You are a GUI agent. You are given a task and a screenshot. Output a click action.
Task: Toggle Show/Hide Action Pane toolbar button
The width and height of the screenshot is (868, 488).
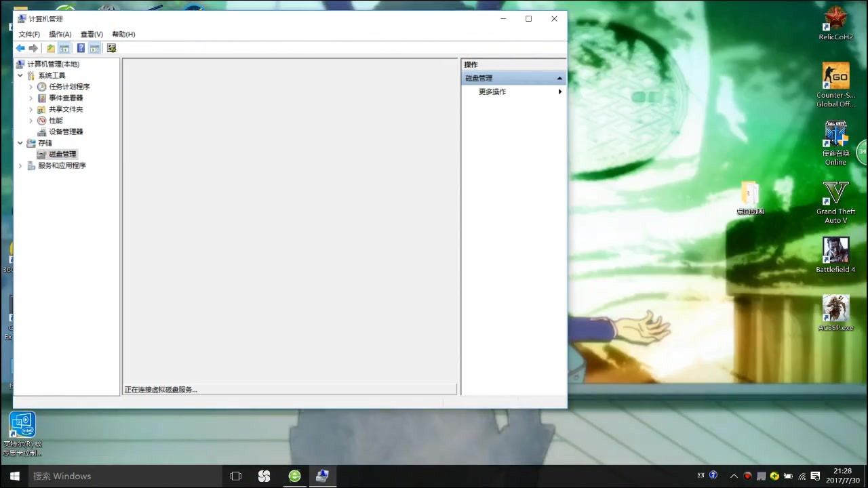95,48
